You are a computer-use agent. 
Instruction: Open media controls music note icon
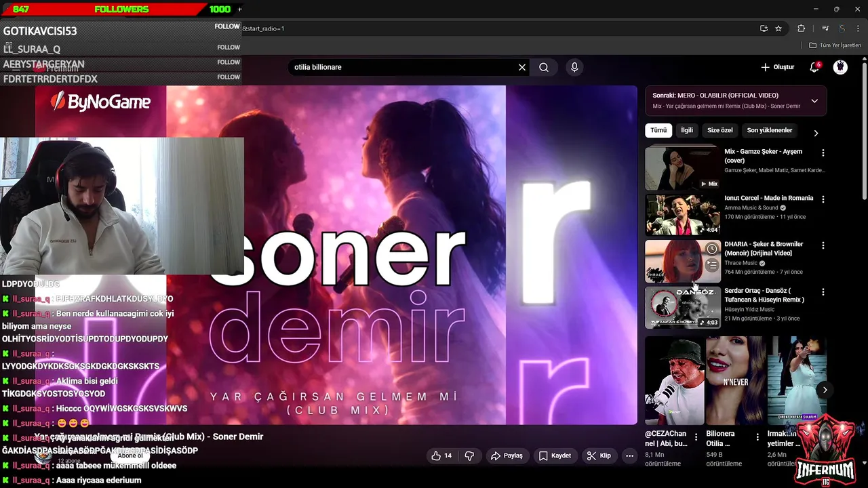click(825, 28)
